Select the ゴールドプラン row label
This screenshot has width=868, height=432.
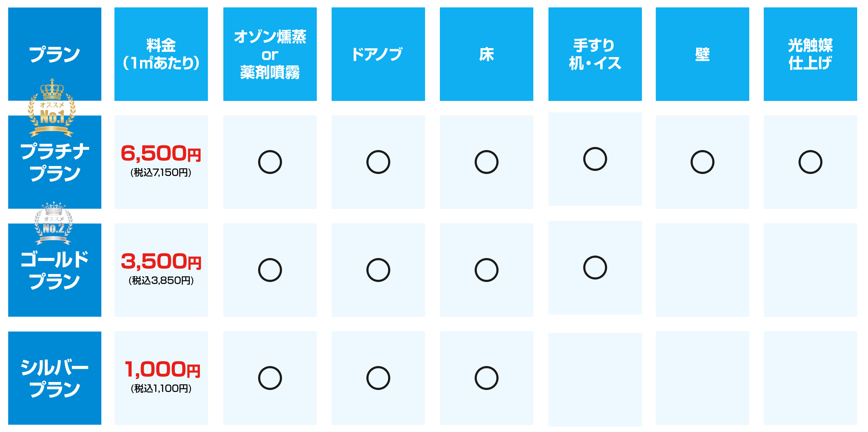55,270
